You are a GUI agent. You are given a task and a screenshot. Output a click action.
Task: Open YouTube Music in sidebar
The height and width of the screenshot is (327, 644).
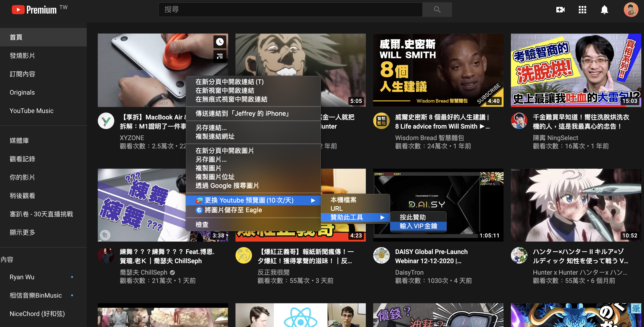[x=43, y=111]
